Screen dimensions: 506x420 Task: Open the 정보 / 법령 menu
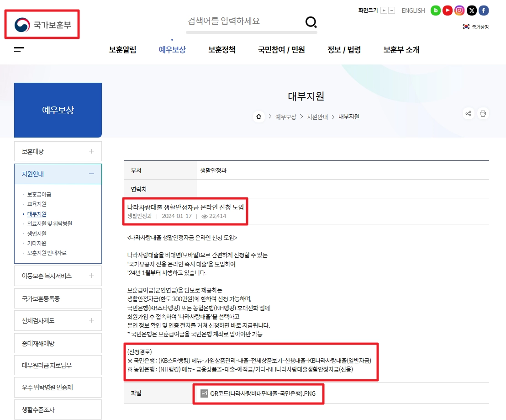point(344,50)
